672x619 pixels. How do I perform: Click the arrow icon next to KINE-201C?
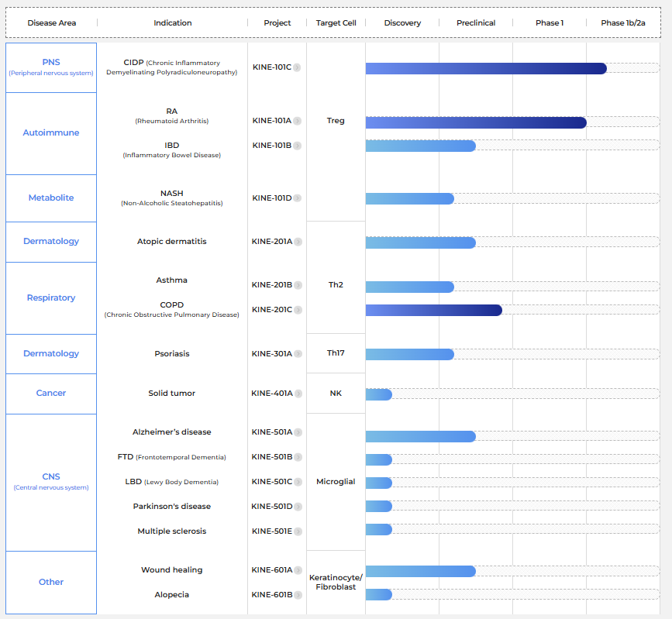click(298, 310)
